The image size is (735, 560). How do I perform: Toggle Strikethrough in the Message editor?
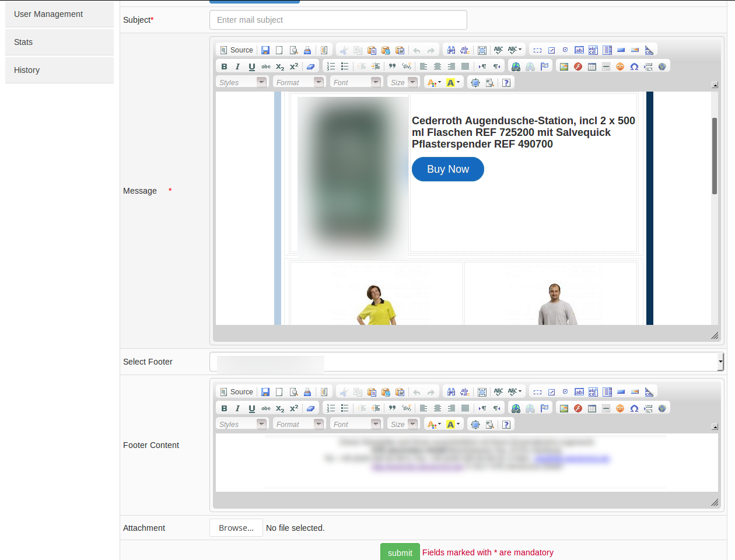[266, 66]
